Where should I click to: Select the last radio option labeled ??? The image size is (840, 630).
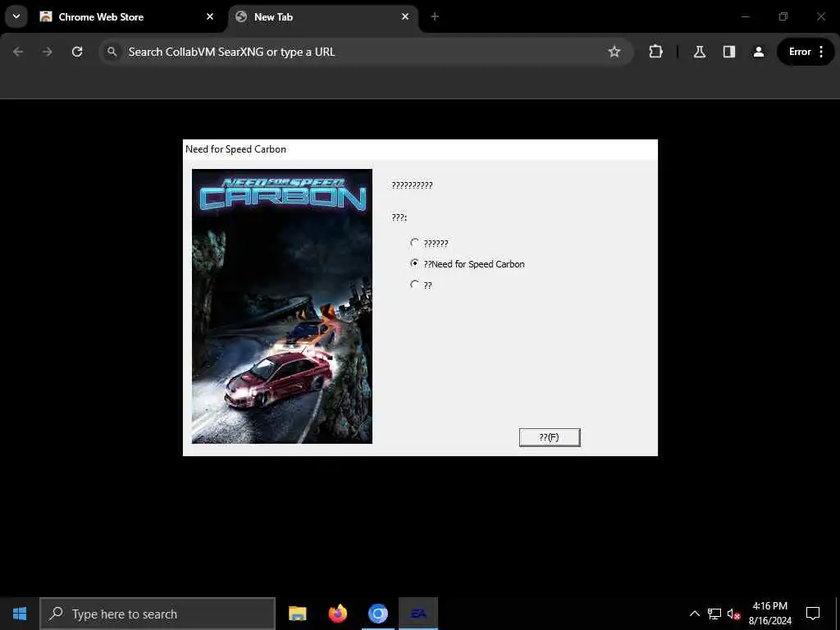[x=421, y=285]
